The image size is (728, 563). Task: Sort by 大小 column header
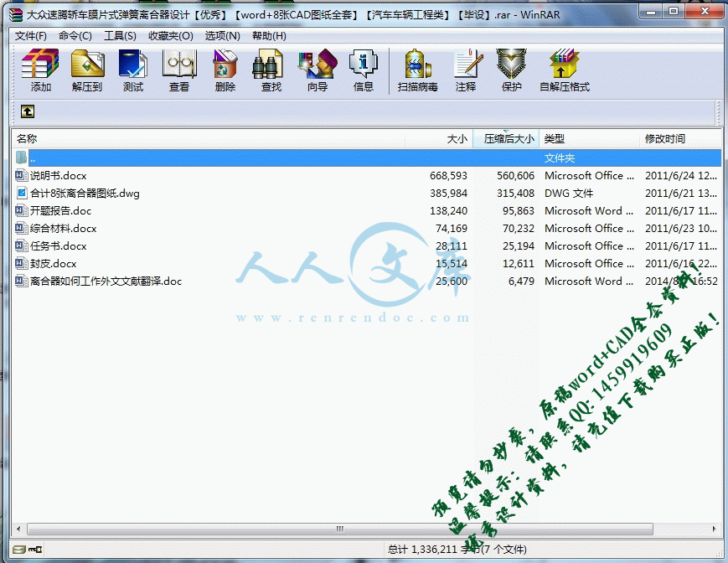[x=439, y=139]
